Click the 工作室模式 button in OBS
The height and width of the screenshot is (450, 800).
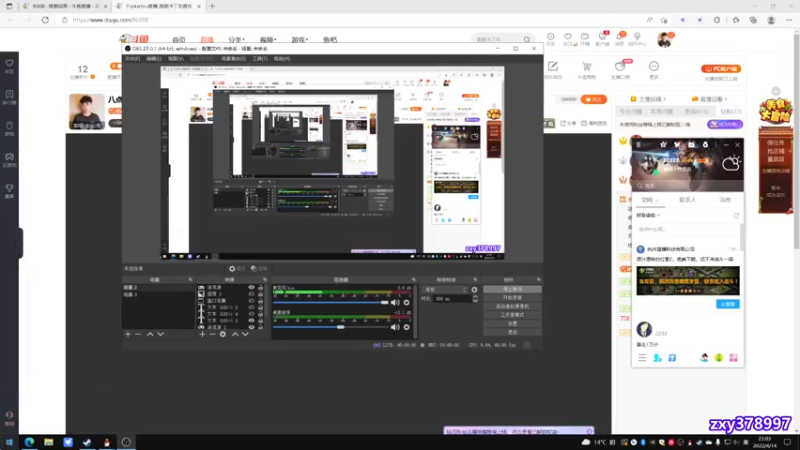point(512,315)
